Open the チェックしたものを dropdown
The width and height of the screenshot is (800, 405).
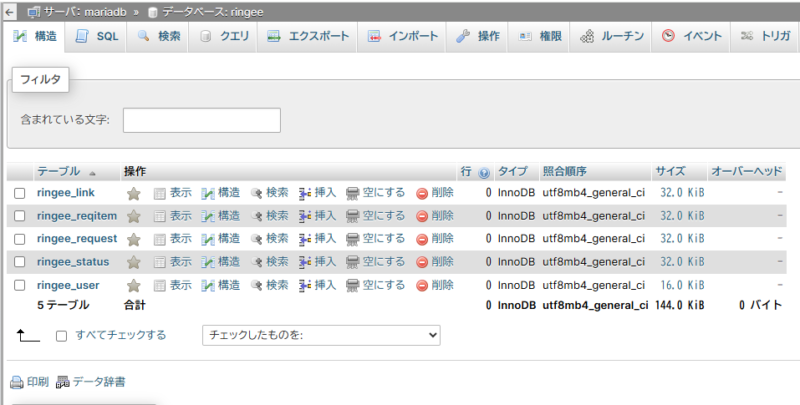(320, 335)
